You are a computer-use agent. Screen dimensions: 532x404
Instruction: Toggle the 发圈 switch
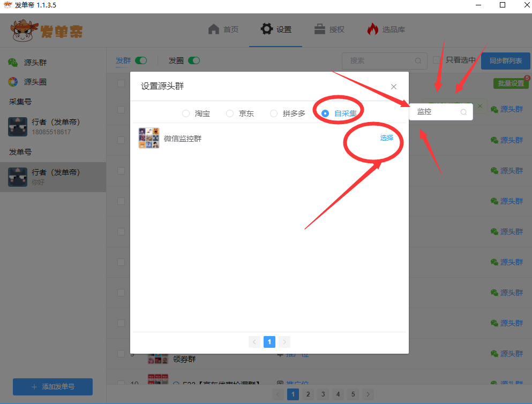click(x=194, y=60)
